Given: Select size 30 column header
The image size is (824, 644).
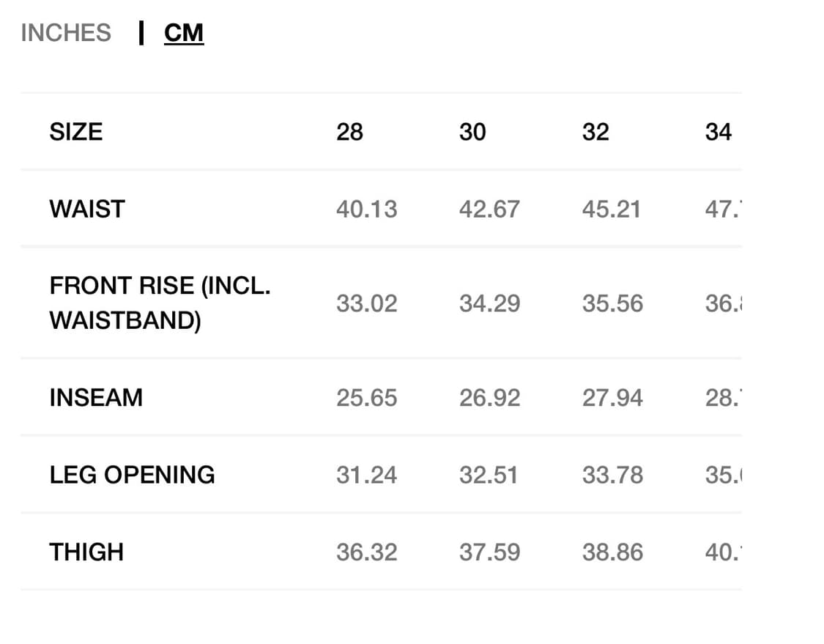Looking at the screenshot, I should pyautogui.click(x=472, y=131).
